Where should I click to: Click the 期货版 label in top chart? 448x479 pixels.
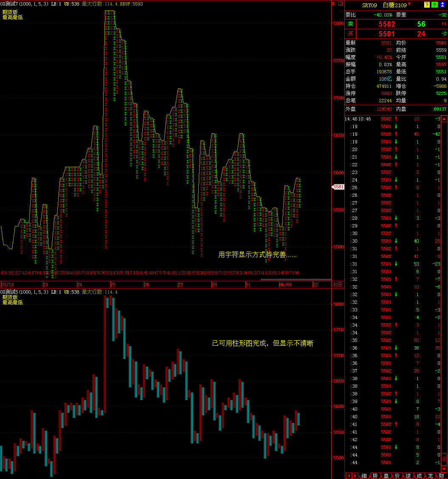point(10,12)
